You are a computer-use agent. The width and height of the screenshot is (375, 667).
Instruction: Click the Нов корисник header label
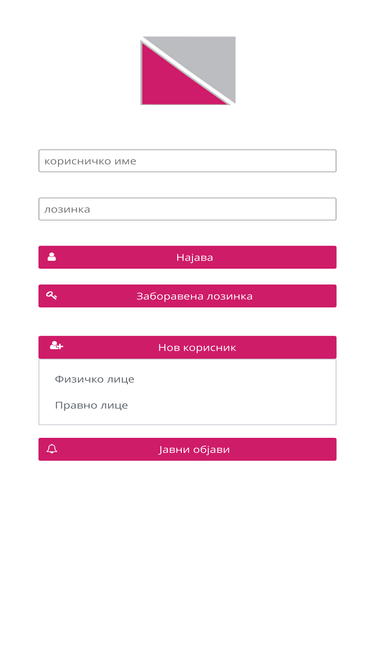click(197, 348)
